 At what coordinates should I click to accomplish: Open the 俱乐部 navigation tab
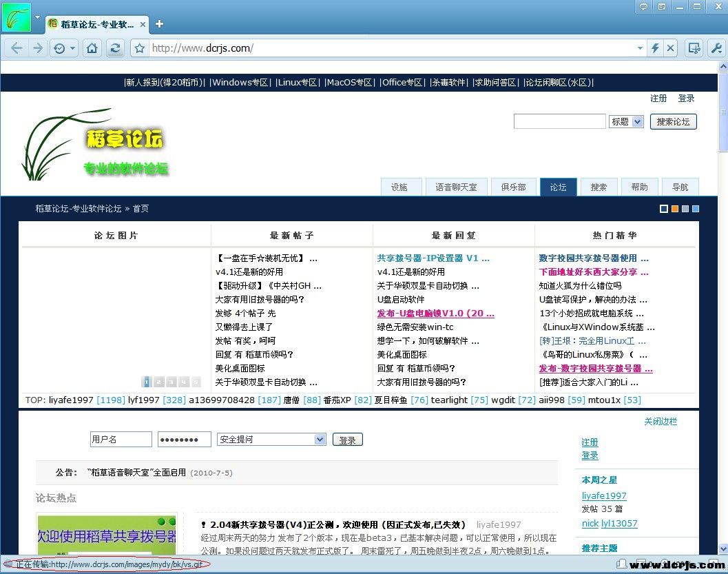(x=513, y=187)
